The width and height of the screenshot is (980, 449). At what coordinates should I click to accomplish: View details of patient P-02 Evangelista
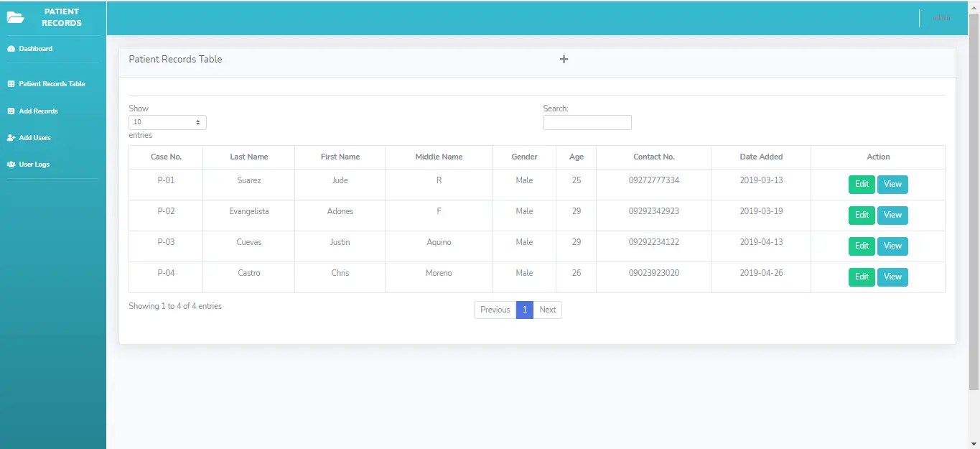pyautogui.click(x=892, y=215)
